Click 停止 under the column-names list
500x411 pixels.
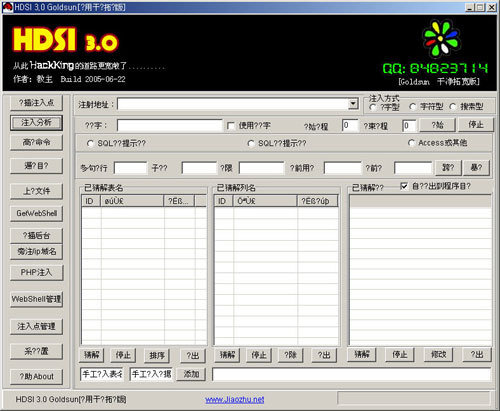259,355
